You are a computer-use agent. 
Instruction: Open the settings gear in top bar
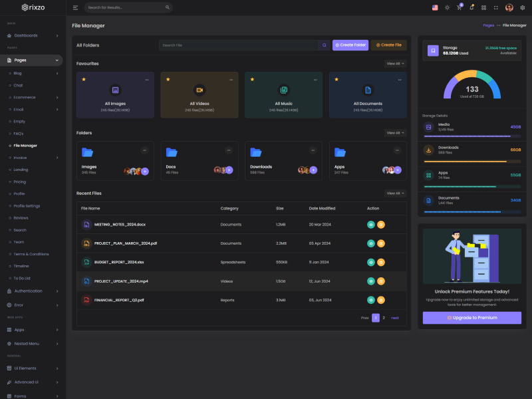point(522,7)
